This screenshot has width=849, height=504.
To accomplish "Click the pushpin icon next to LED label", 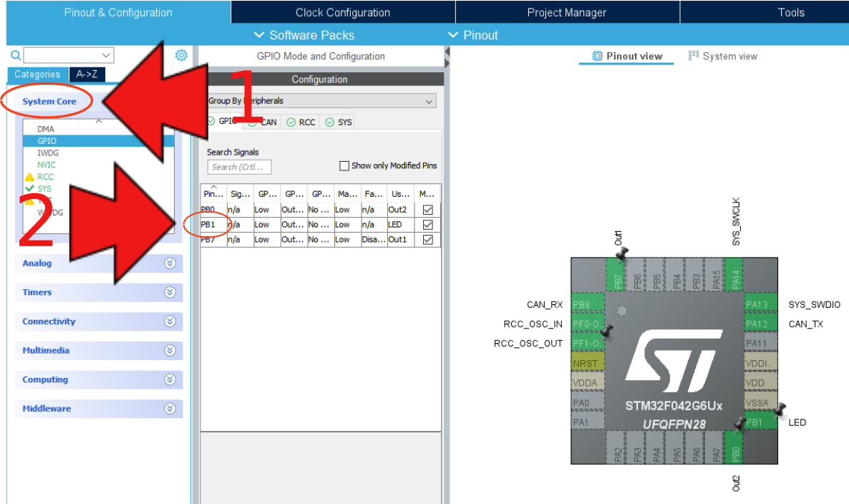I will point(778,410).
